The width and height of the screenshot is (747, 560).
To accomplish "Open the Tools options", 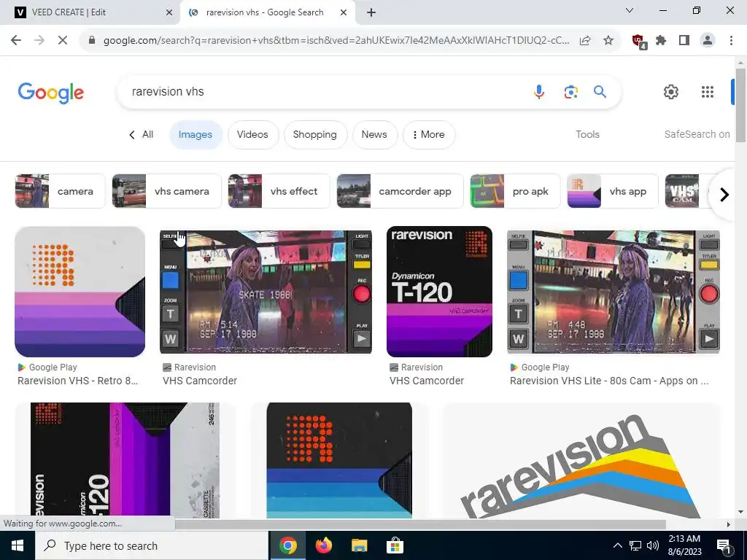I will (587, 134).
